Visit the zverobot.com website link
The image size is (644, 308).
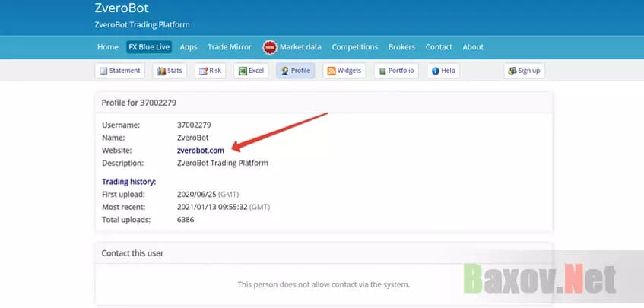click(200, 151)
